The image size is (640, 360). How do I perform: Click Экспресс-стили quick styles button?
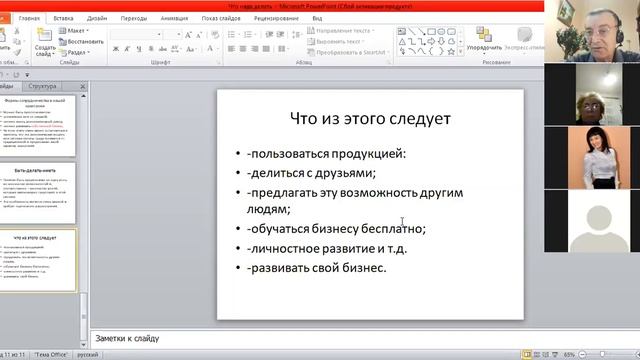[x=524, y=39]
